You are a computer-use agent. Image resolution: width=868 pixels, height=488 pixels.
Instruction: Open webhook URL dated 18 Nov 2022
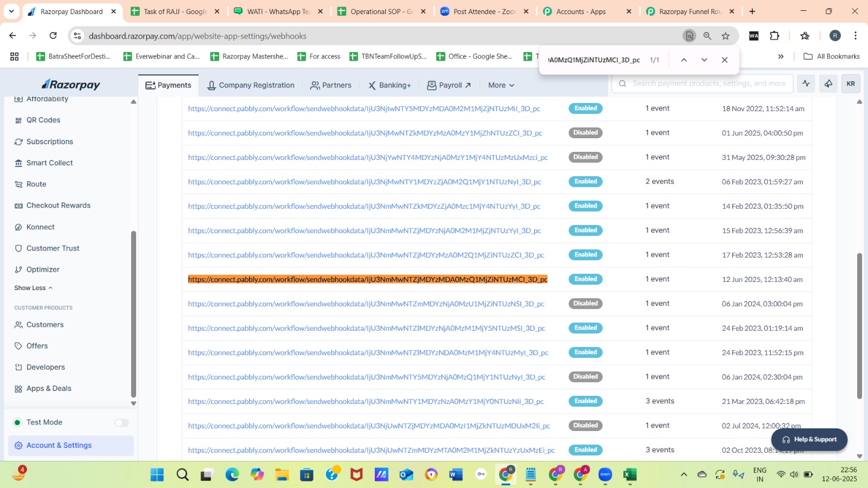[x=364, y=108]
